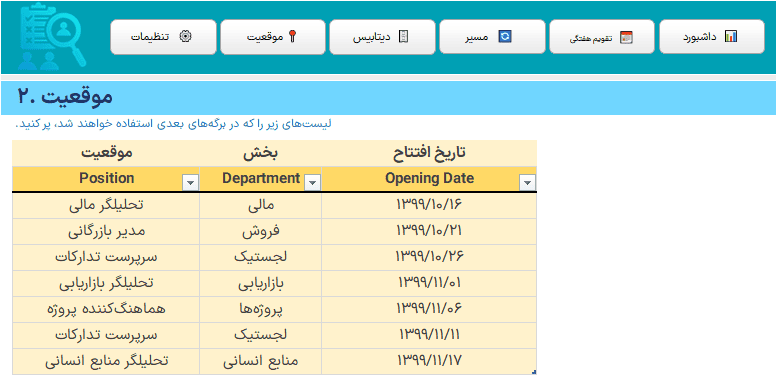Viewport: 776px width, 388px height.
Task: Select سرپرست تدارکات in the ۱۳۹۹/۱۱/۱۱ row
Action: (x=106, y=335)
